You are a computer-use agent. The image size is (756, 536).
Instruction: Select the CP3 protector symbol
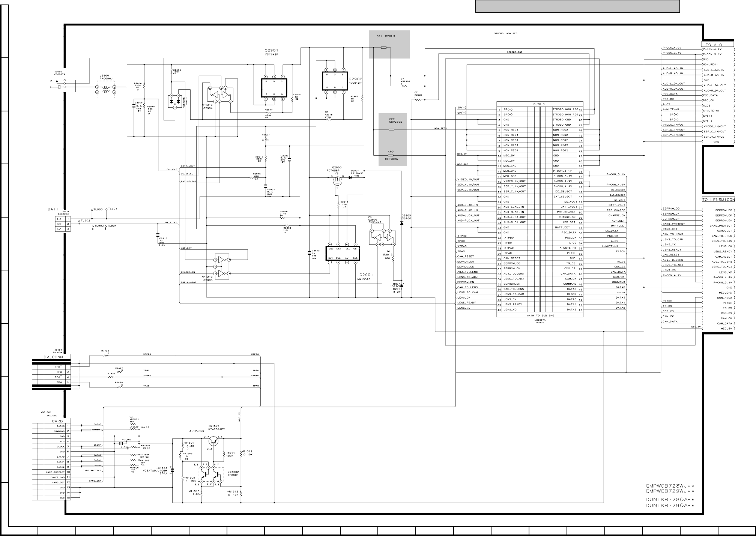pos(391,155)
